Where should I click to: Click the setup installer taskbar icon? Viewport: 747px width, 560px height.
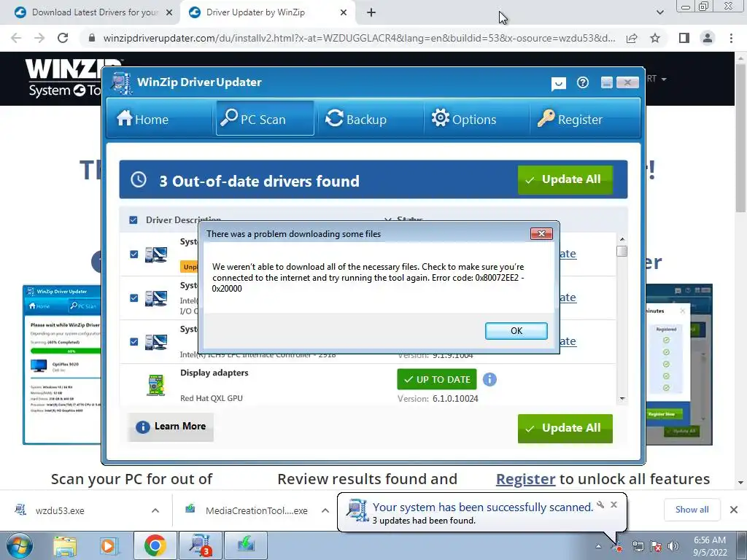coord(245,545)
